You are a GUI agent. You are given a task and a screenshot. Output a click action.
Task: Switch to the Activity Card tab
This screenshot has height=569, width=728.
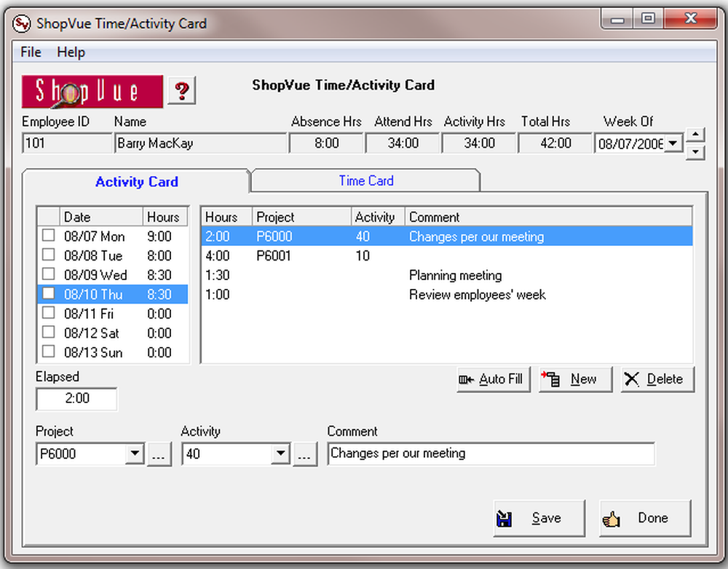pyautogui.click(x=136, y=181)
